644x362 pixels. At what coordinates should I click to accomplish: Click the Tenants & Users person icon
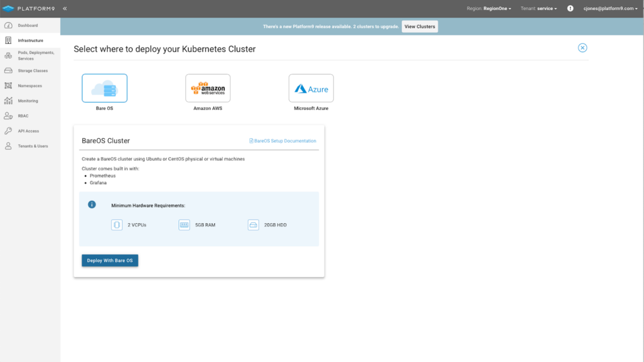tap(8, 146)
